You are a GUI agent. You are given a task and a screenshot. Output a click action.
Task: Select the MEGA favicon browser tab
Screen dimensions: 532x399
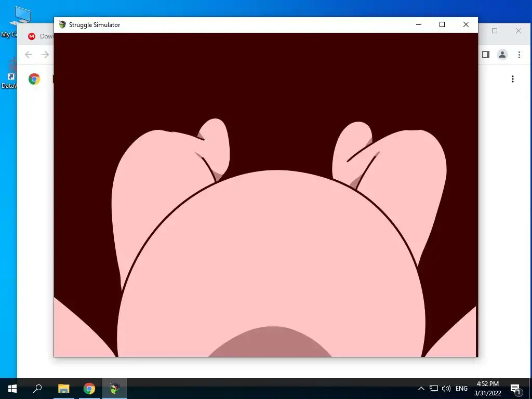(x=32, y=36)
